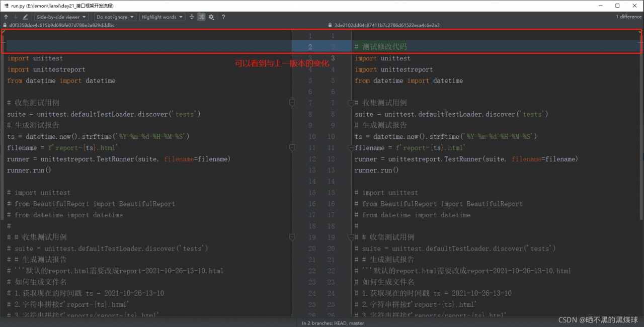Click 'runner.run()' in the left pane

point(29,170)
